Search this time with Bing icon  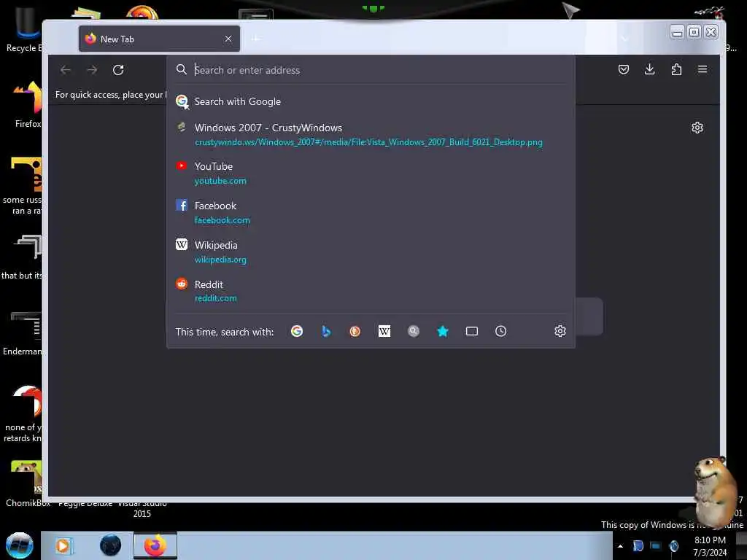click(x=326, y=331)
